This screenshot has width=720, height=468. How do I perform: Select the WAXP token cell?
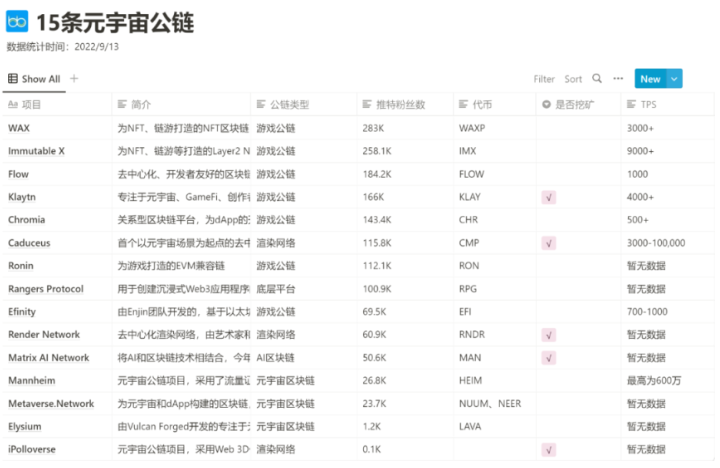click(495, 128)
